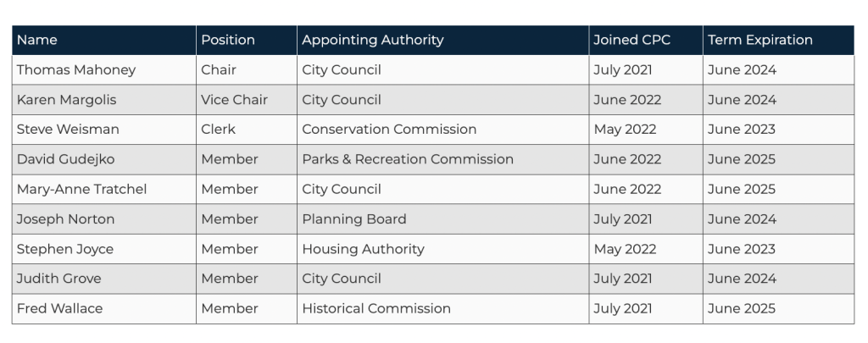Click the Position column header
Screen dimensions: 868x343
click(228, 40)
